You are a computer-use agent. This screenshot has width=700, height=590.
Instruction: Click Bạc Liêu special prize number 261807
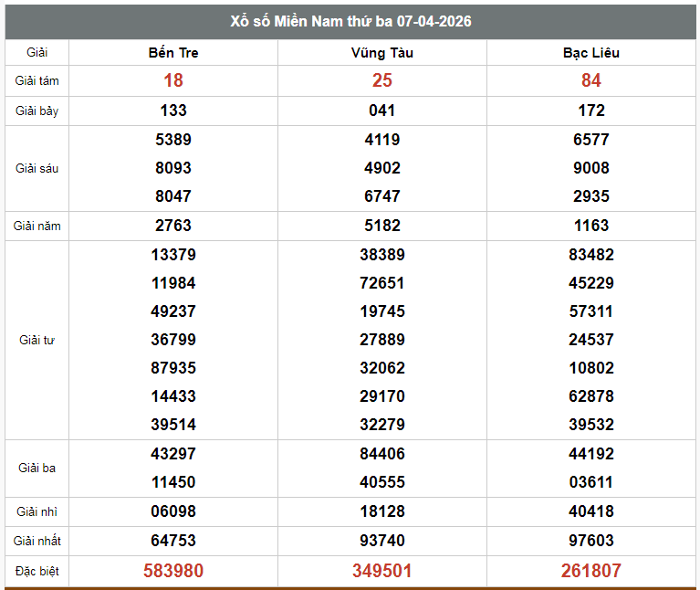coord(590,571)
